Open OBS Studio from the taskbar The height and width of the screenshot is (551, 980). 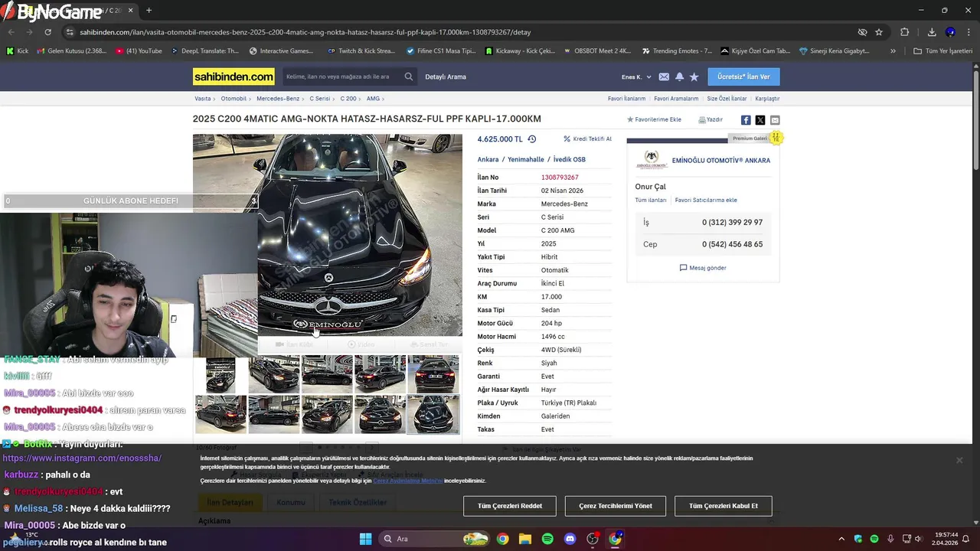pos(593,539)
